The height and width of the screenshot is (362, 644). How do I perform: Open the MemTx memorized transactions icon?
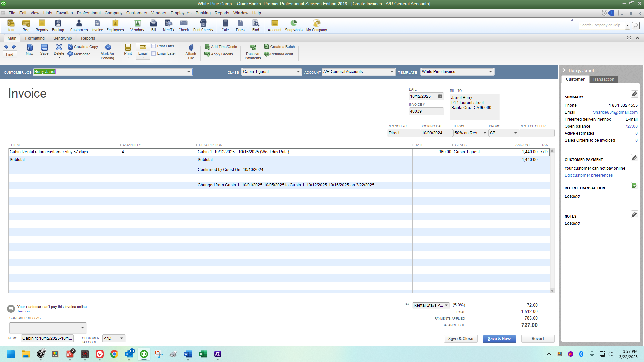168,25
